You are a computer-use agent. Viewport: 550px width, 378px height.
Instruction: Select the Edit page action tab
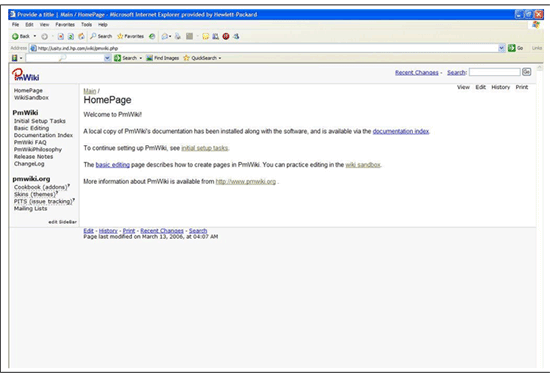pyautogui.click(x=481, y=87)
